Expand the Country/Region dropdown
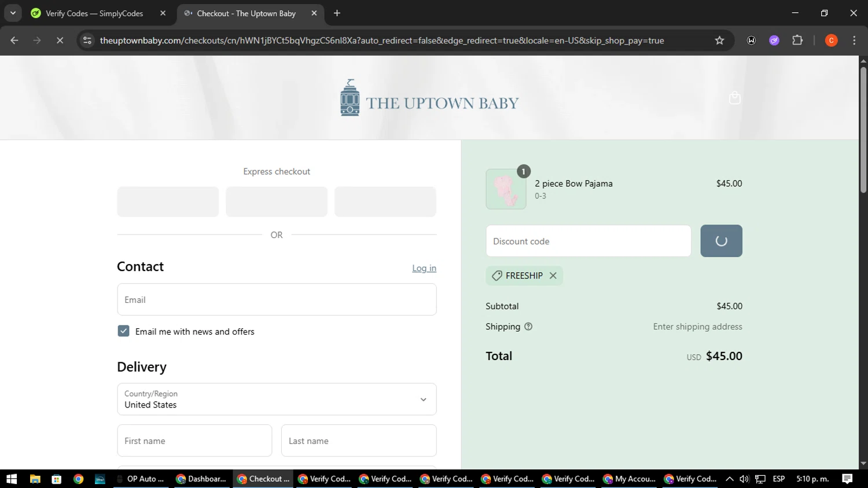This screenshot has height=488, width=868. click(x=277, y=399)
